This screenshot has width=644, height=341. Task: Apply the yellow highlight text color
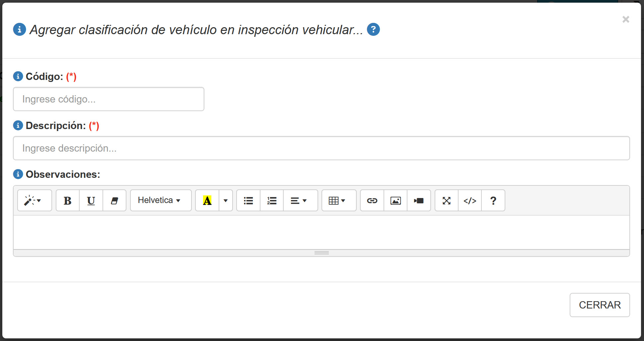207,200
